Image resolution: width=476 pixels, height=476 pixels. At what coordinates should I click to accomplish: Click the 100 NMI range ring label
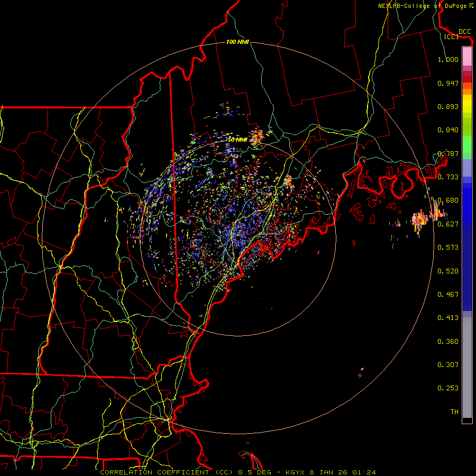pyautogui.click(x=237, y=42)
